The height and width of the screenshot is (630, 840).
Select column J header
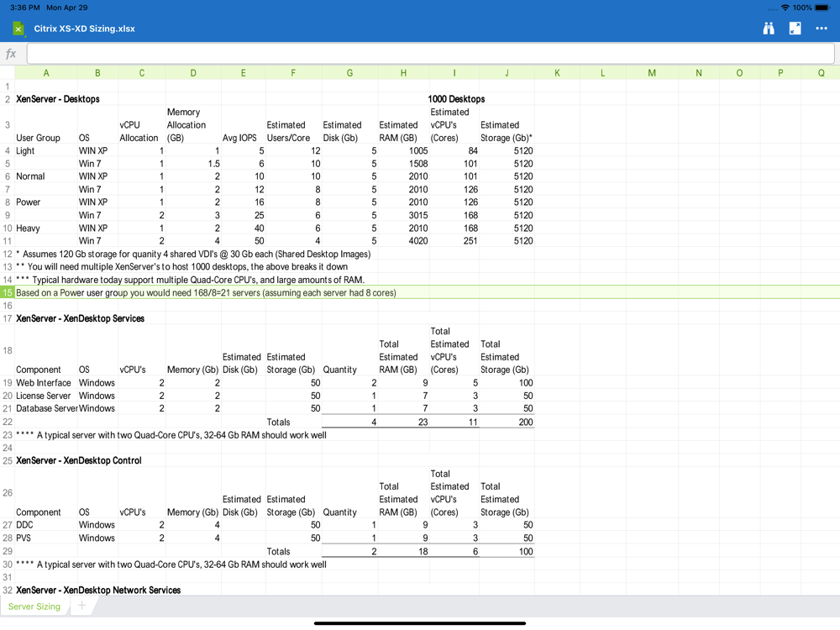tap(507, 73)
